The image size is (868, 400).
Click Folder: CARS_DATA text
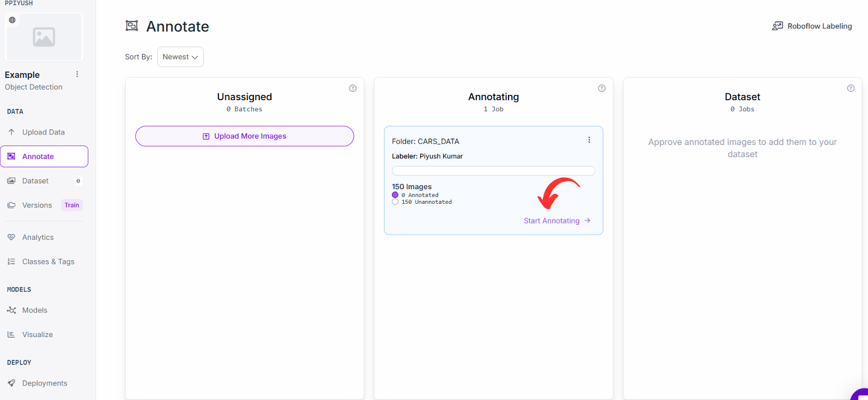point(425,141)
